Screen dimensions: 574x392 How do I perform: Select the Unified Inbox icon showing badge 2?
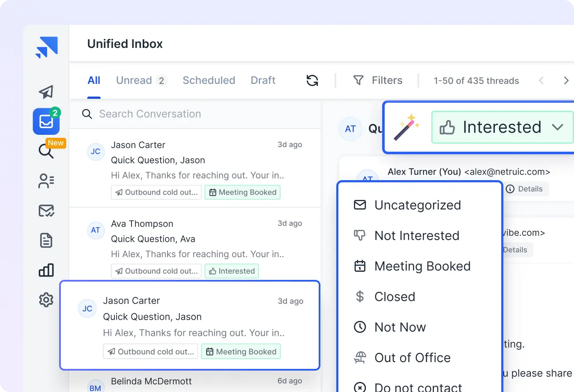coord(46,122)
